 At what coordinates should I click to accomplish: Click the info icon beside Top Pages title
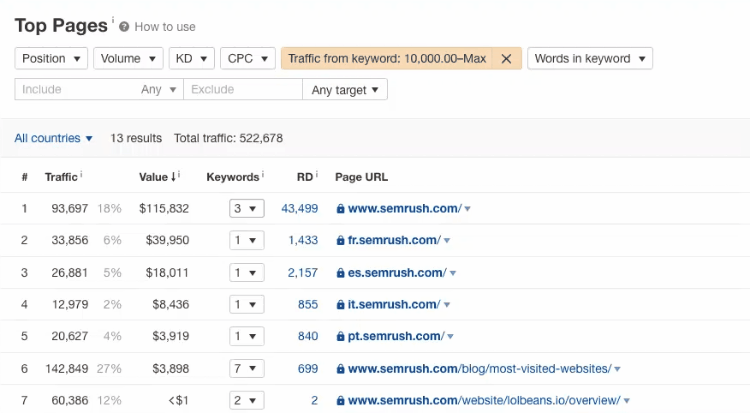[113, 20]
